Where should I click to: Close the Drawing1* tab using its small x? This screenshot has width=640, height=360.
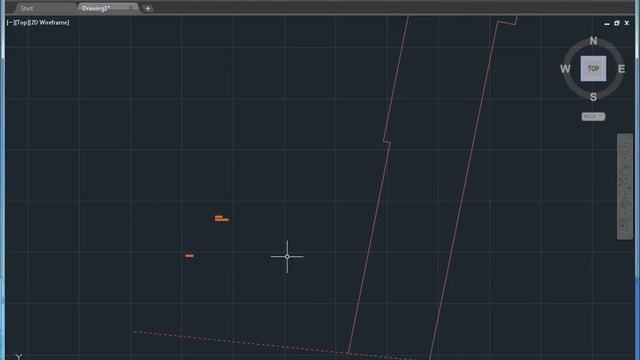pyautogui.click(x=131, y=8)
